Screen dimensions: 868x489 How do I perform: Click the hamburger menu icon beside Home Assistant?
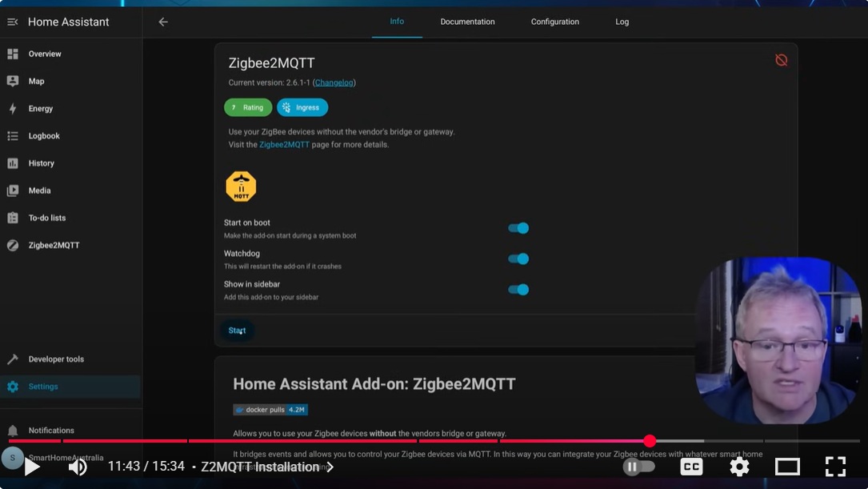point(12,22)
